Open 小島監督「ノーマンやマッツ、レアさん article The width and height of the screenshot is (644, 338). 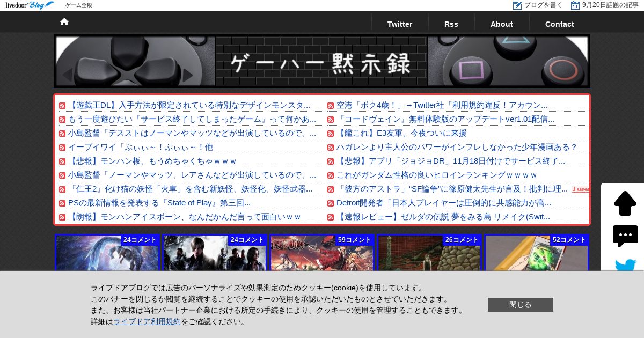point(192,175)
